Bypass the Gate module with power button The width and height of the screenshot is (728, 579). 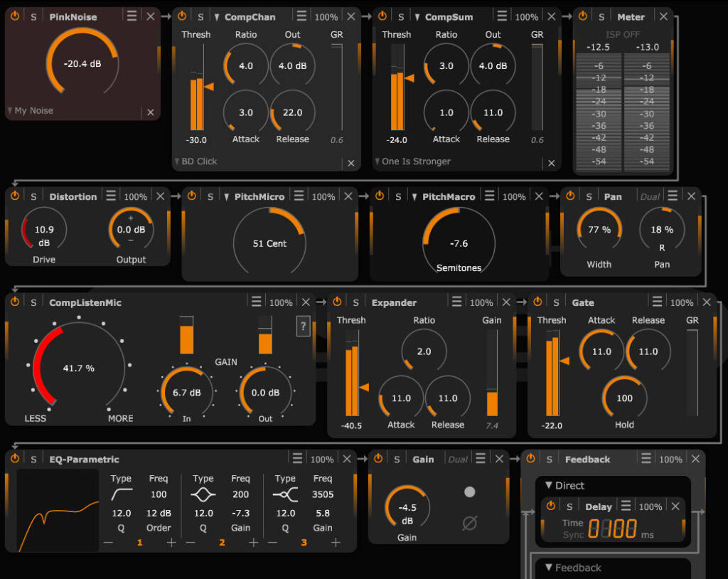coord(537,302)
